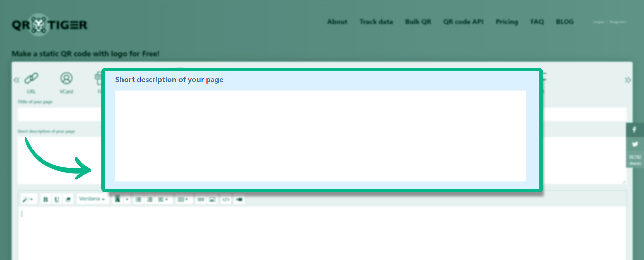This screenshot has height=260, width=644.
Task: Toggle underline formatting in editor
Action: (x=57, y=200)
